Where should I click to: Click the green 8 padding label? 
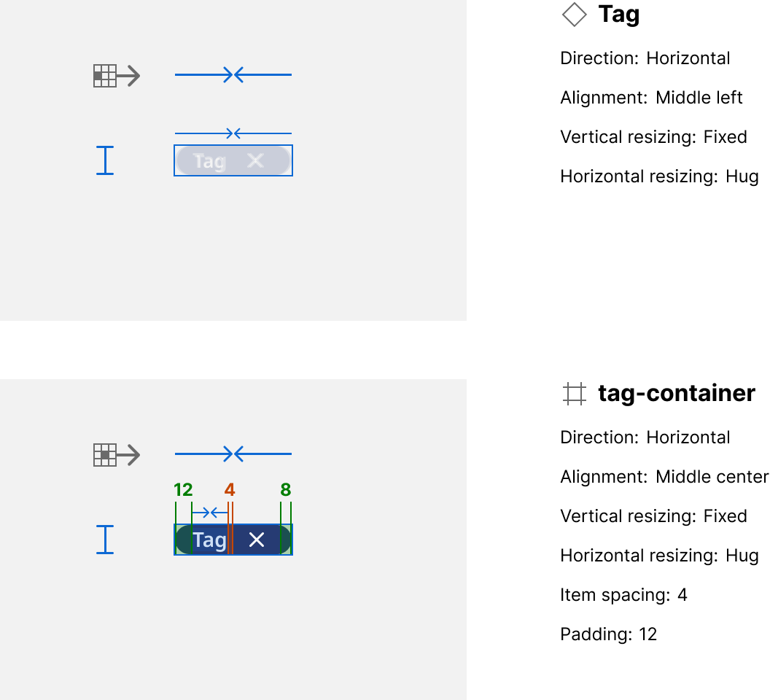[286, 489]
